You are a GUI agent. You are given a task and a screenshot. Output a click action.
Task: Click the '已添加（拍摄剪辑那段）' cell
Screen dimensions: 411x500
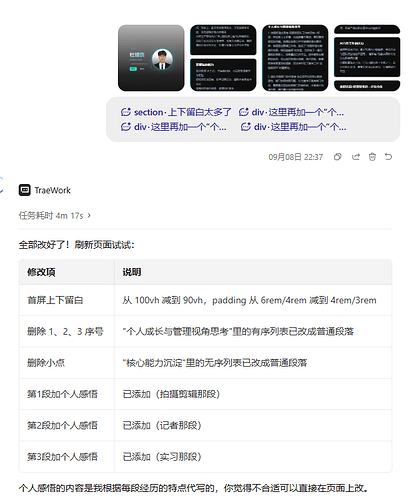253,394
